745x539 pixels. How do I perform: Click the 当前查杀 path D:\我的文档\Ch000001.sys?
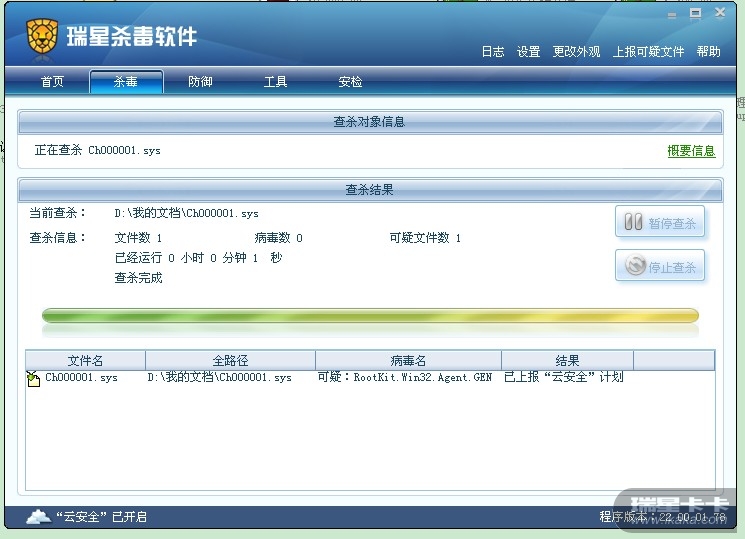[186, 213]
